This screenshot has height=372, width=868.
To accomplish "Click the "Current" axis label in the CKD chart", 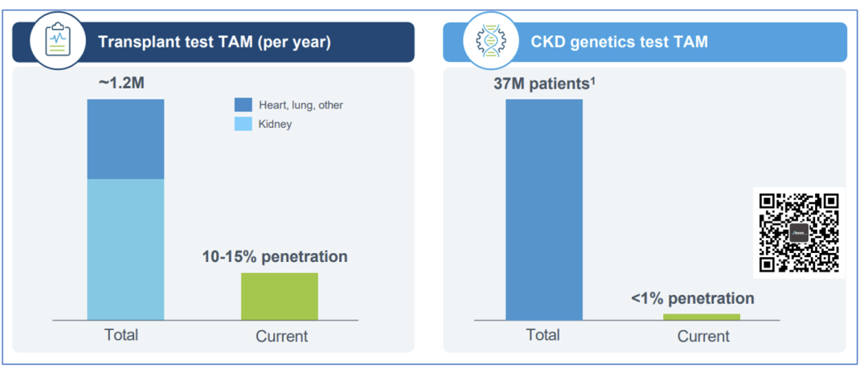I will pos(702,336).
